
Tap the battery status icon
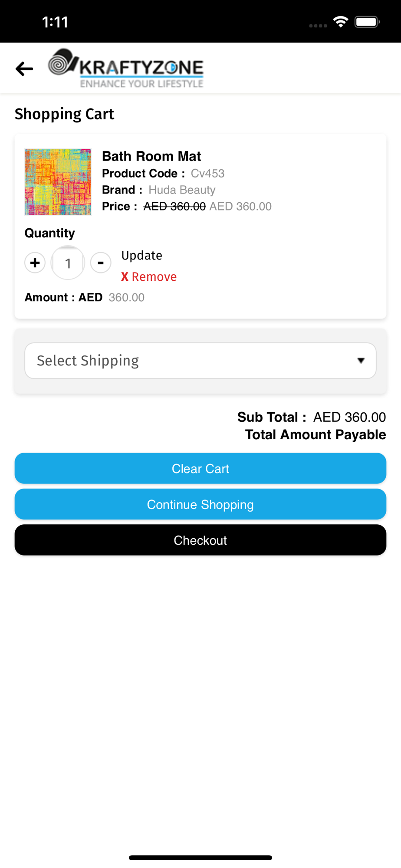click(x=367, y=22)
